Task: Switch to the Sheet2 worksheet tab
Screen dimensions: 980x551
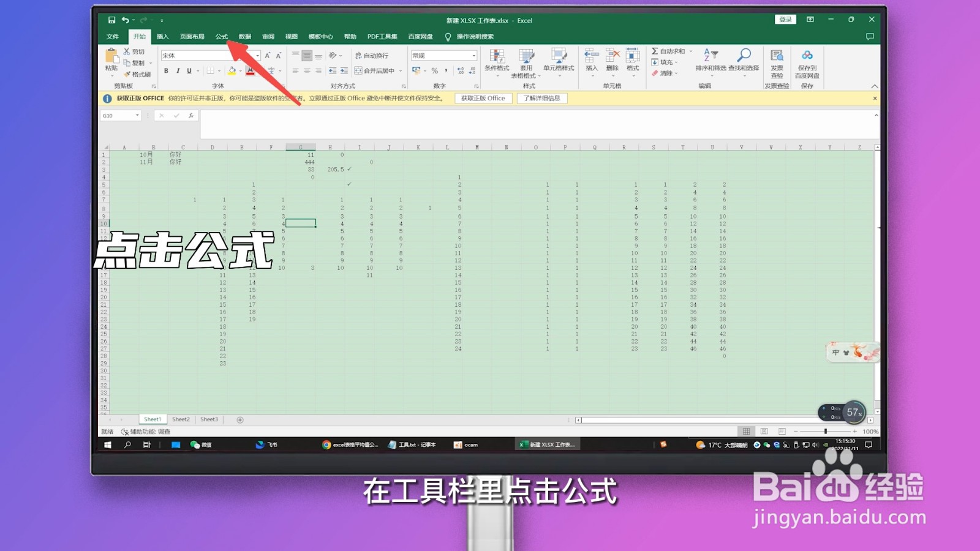Action: pos(180,419)
